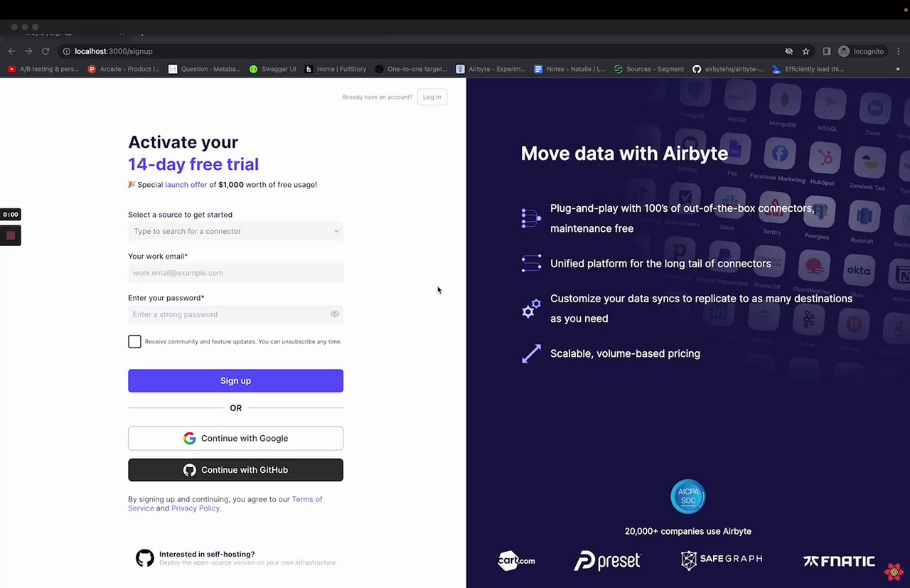Image resolution: width=910 pixels, height=588 pixels.
Task: Click the "Move data with Airbyte" heading
Action: point(624,154)
